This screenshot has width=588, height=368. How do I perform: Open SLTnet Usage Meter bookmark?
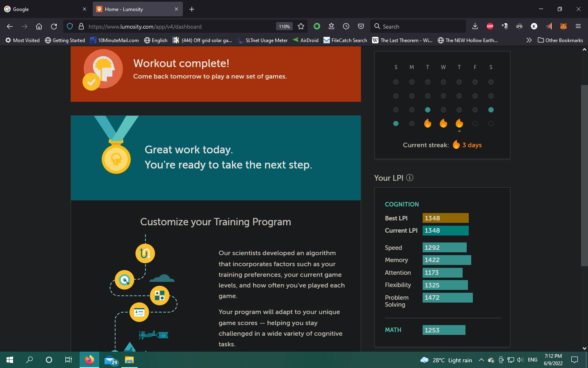pyautogui.click(x=263, y=40)
